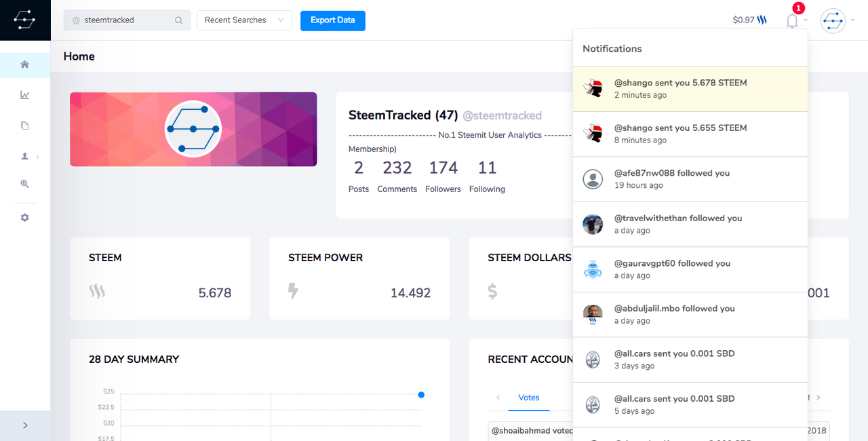This screenshot has width=868, height=441.
Task: Click the lightning bolt icon in STEEM POWER card
Action: (293, 291)
